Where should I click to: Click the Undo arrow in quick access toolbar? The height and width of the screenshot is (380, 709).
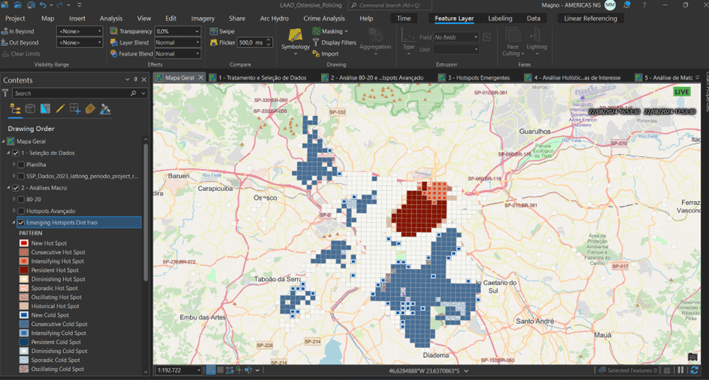[43, 5]
